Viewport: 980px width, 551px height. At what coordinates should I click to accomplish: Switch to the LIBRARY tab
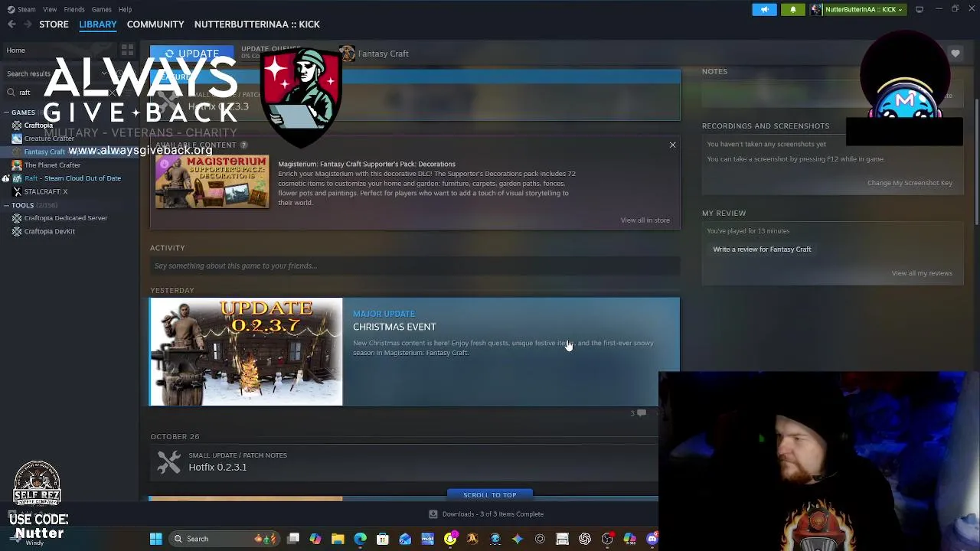coord(98,24)
